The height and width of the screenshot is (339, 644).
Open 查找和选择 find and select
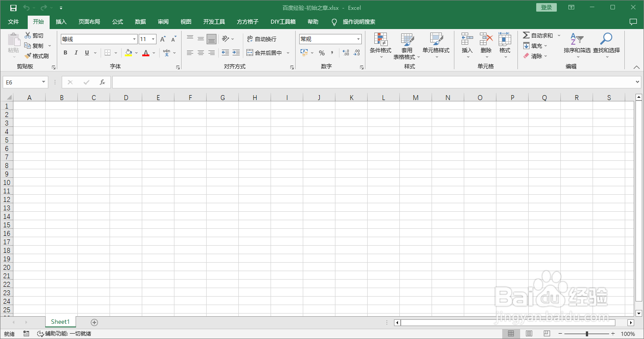pos(606,46)
